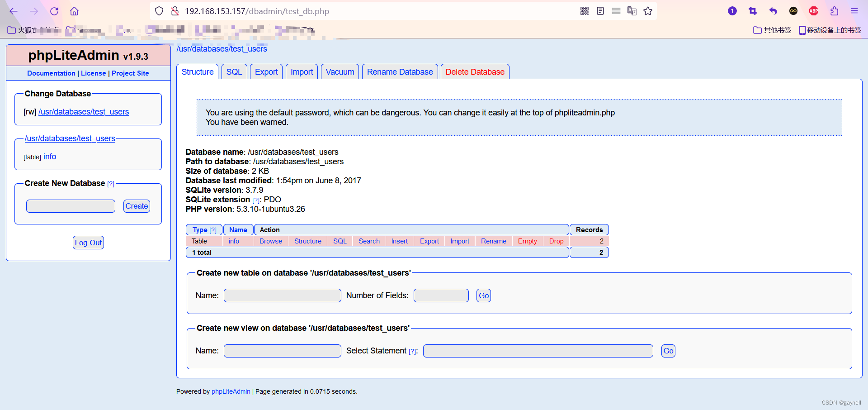The width and height of the screenshot is (868, 410).
Task: Click the shield tracking protection icon
Action: 159,11
